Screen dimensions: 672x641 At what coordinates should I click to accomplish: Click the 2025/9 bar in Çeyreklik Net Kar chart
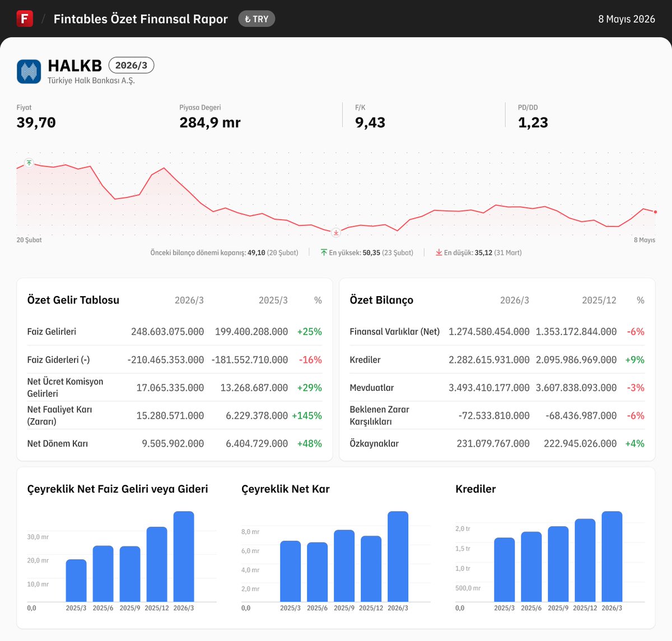(x=344, y=566)
